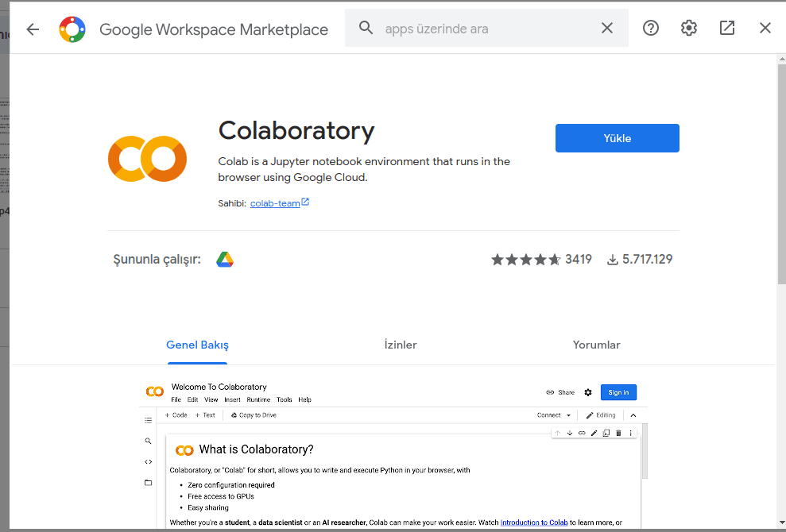Switch to the Yorumlar tab

(597, 345)
